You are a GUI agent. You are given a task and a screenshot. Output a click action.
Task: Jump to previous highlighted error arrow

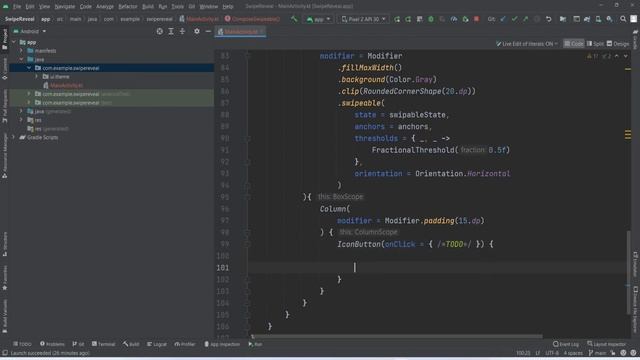(x=617, y=56)
